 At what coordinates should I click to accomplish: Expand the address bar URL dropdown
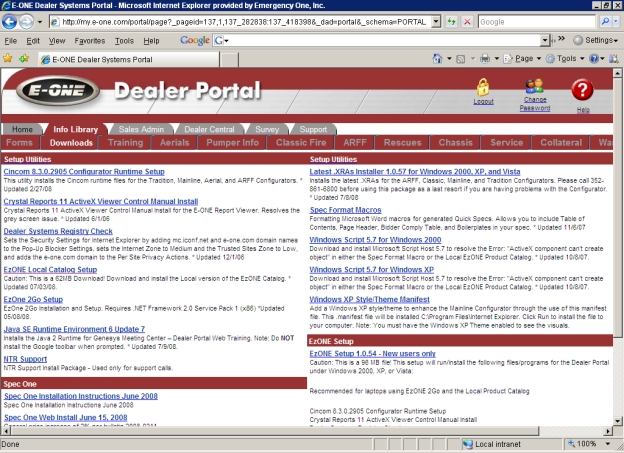coord(436,21)
